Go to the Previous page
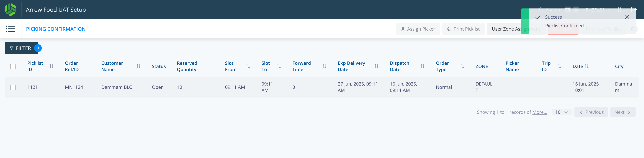The image size is (644, 158). coord(591,112)
